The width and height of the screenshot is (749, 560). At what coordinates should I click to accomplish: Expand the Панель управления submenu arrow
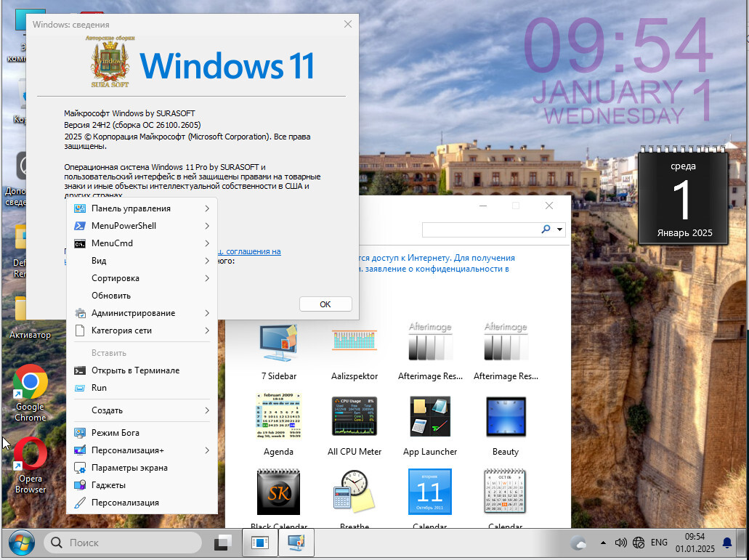pyautogui.click(x=207, y=208)
